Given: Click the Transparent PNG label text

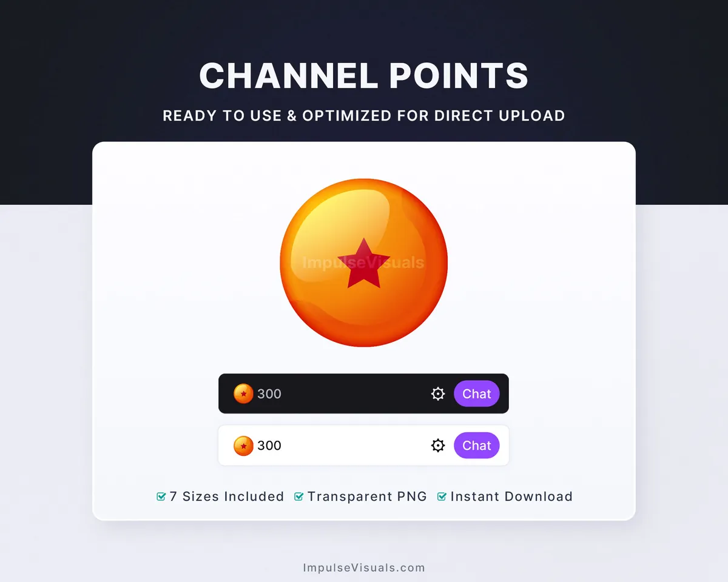Looking at the screenshot, I should pos(367,497).
